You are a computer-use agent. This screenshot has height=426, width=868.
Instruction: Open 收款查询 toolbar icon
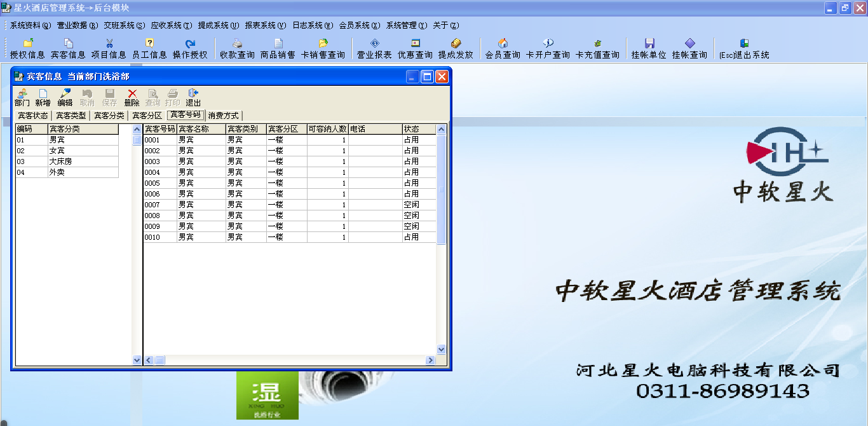tap(237, 49)
